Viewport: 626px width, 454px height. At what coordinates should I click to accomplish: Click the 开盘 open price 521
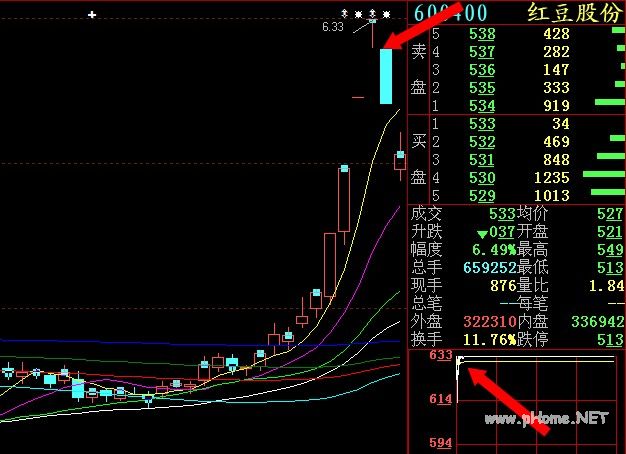(610, 232)
